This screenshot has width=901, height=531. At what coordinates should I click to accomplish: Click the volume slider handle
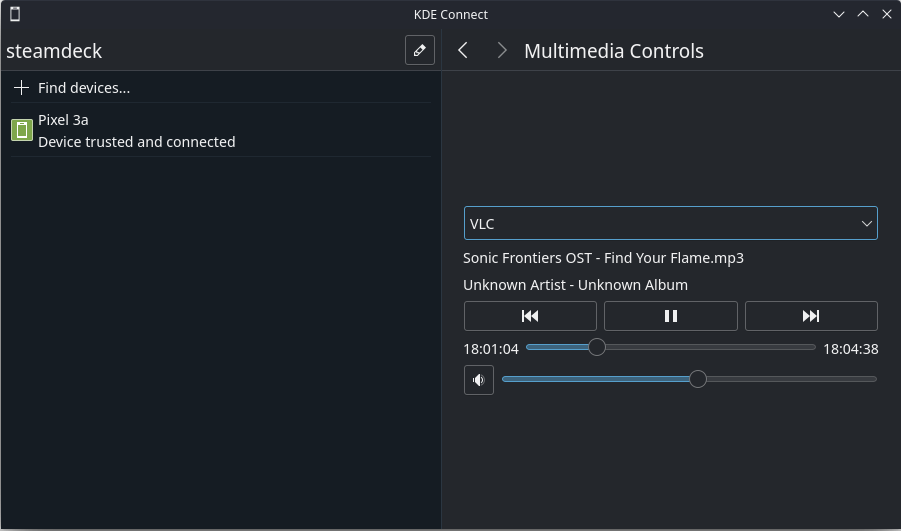pyautogui.click(x=698, y=379)
